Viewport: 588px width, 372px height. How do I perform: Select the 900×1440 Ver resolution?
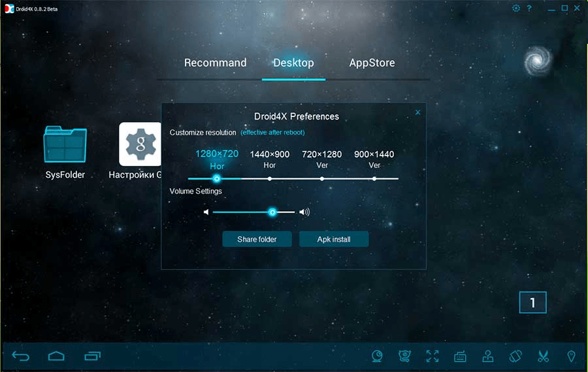point(374,159)
